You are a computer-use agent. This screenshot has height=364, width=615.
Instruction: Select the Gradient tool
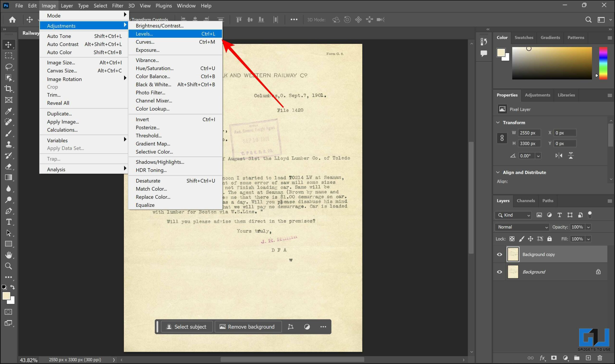(x=9, y=177)
